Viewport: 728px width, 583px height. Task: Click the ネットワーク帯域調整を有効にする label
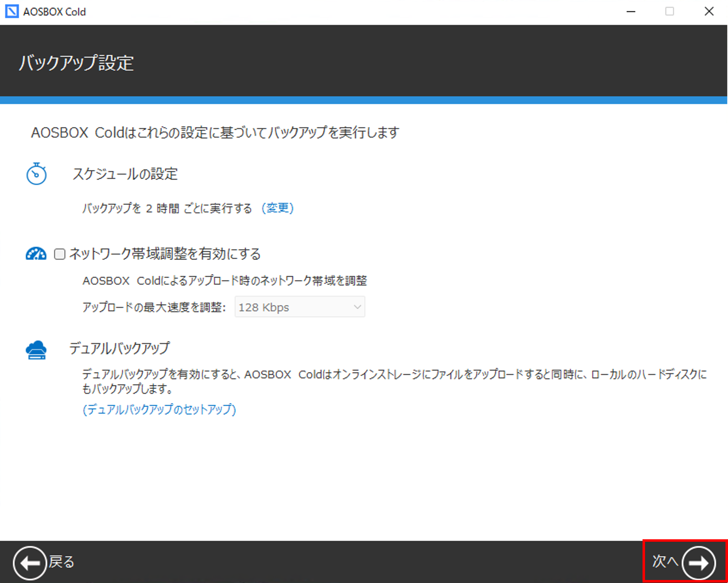(165, 254)
